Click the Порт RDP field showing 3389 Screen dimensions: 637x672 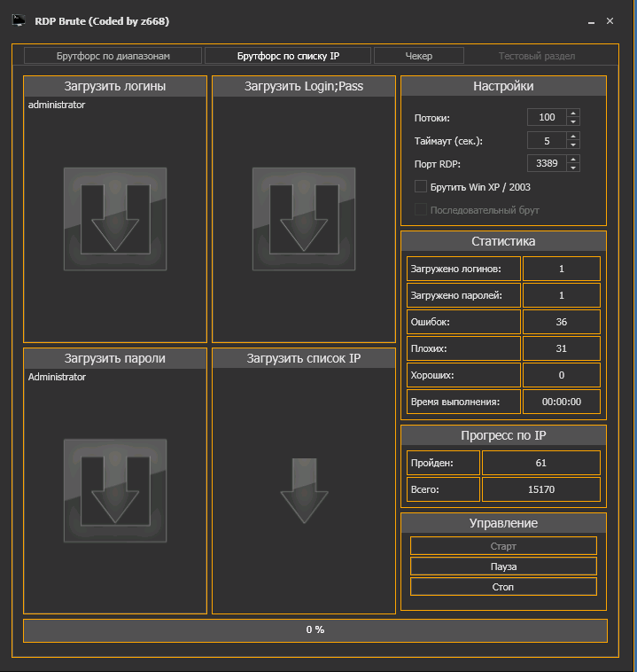tap(546, 163)
